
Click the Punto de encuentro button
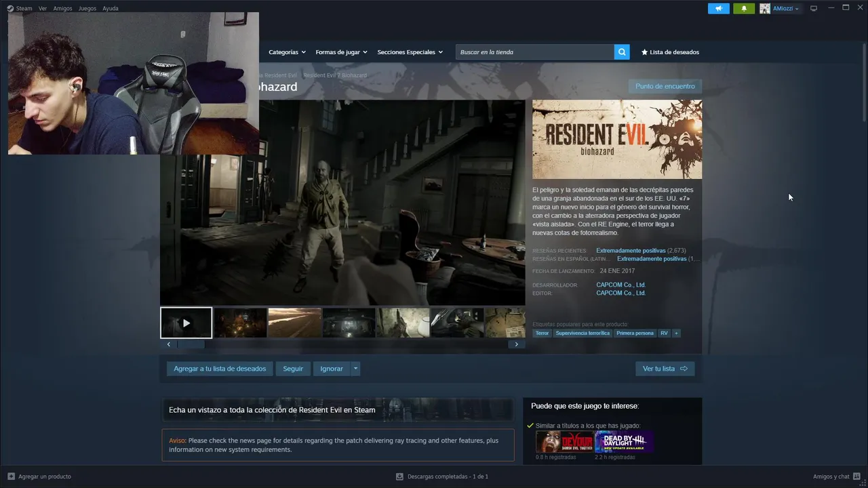tap(665, 86)
